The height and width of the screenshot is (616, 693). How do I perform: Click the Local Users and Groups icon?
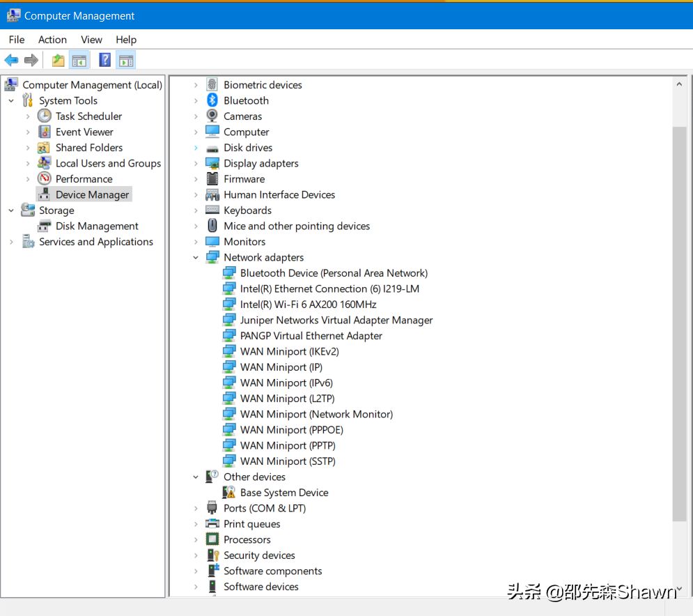point(44,163)
